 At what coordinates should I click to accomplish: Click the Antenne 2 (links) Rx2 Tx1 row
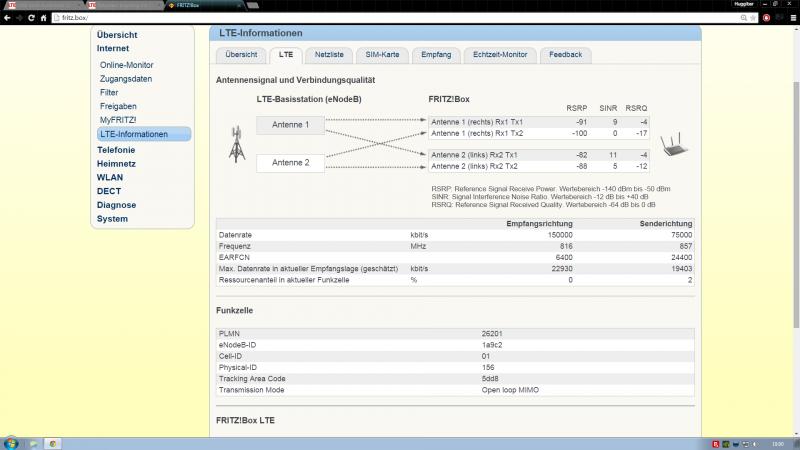click(539, 155)
